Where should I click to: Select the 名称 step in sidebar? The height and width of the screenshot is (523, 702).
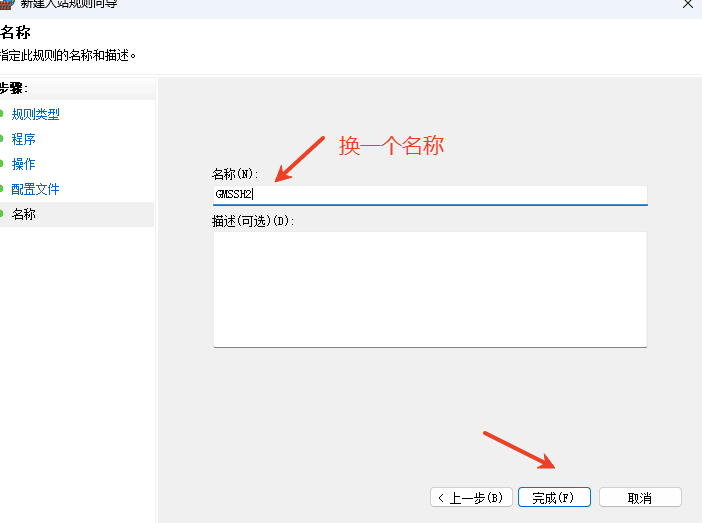24,214
